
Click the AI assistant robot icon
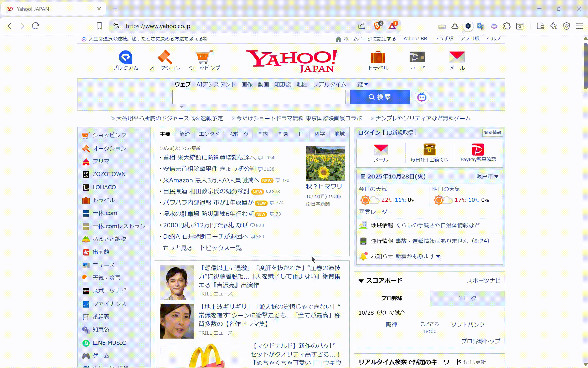pyautogui.click(x=422, y=97)
